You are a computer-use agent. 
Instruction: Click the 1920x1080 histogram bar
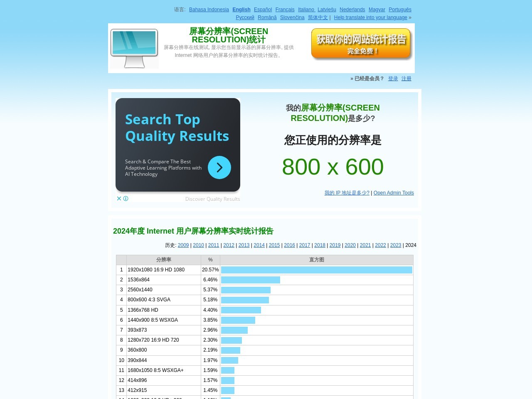(x=316, y=270)
